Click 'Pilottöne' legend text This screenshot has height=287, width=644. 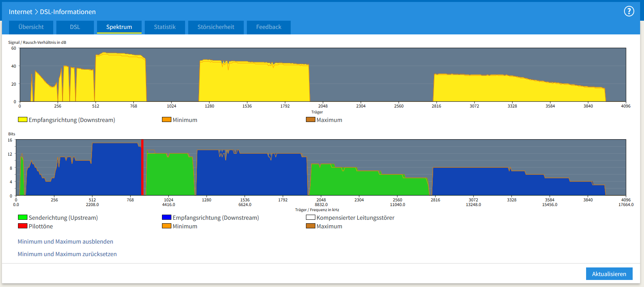click(x=41, y=226)
